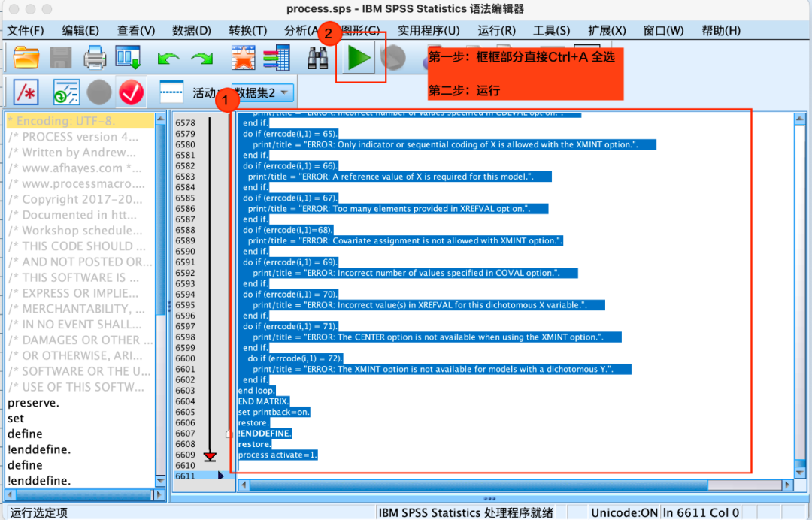Open the 工具(S) menu
Viewport: 812px width, 520px height.
click(552, 31)
